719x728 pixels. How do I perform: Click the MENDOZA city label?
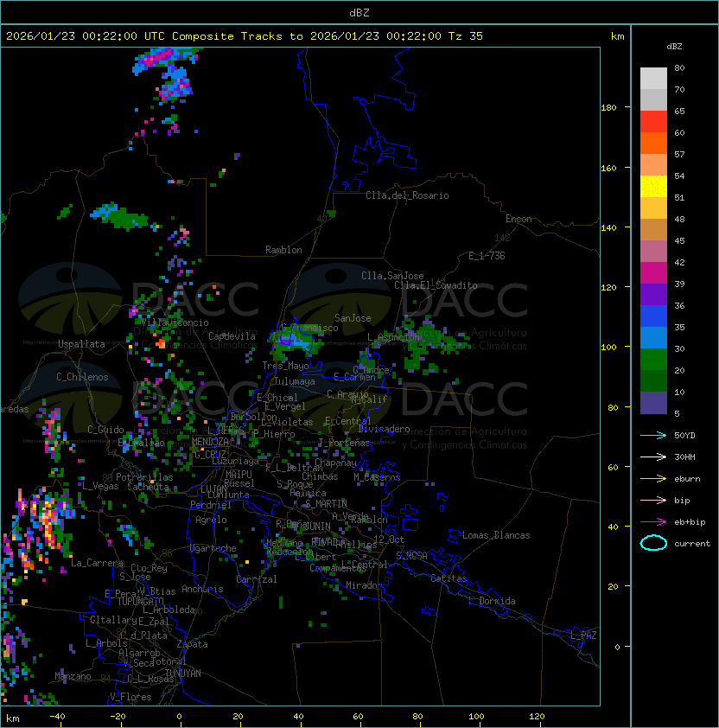click(210, 442)
